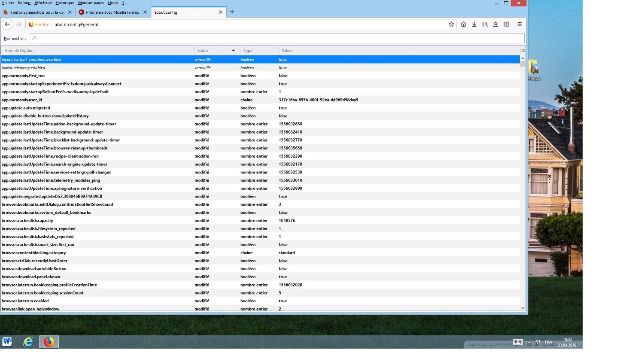This screenshot has width=644, height=362.
Task: Go back with the back arrow button
Action: coord(7,24)
